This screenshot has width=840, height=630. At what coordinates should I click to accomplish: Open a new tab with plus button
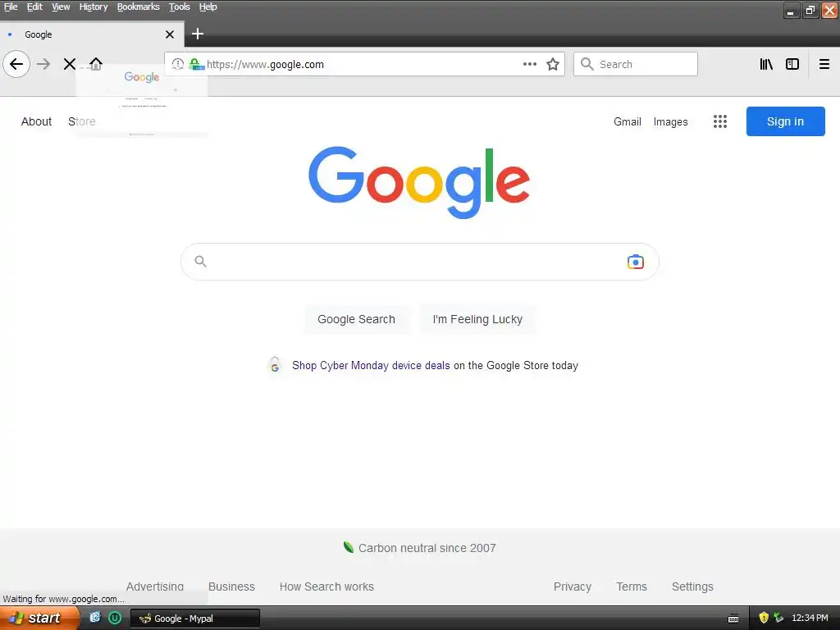click(198, 34)
